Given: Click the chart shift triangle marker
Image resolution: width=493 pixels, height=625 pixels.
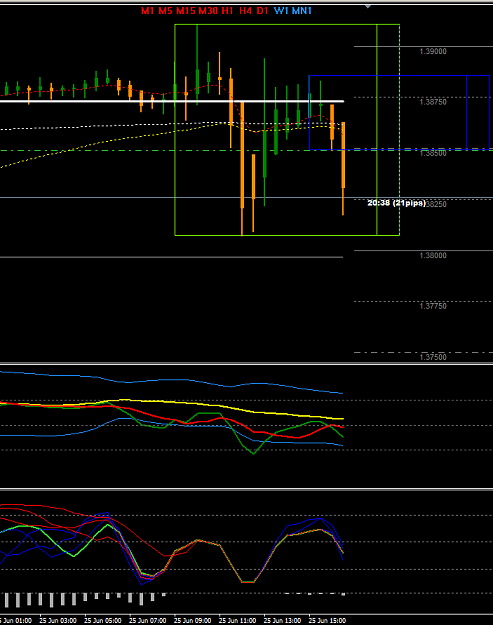Looking at the screenshot, I should click(x=368, y=6).
